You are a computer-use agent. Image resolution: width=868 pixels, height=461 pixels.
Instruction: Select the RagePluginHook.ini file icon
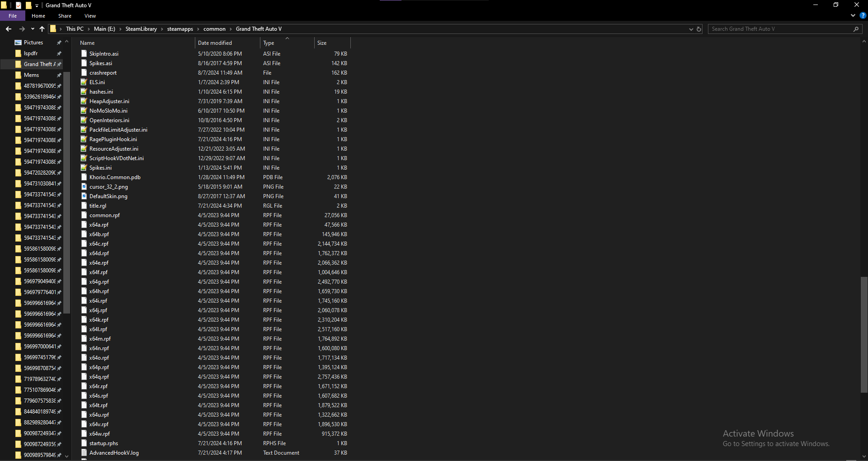coord(84,139)
